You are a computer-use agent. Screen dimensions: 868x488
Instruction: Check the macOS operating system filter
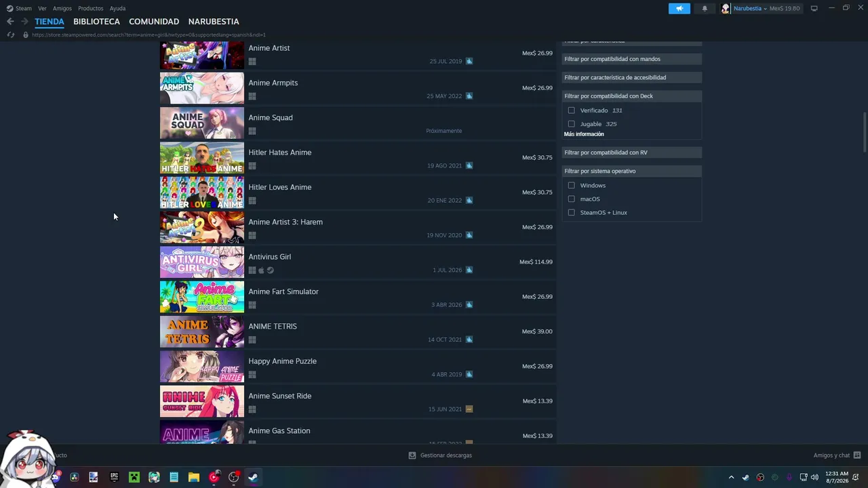pos(572,199)
